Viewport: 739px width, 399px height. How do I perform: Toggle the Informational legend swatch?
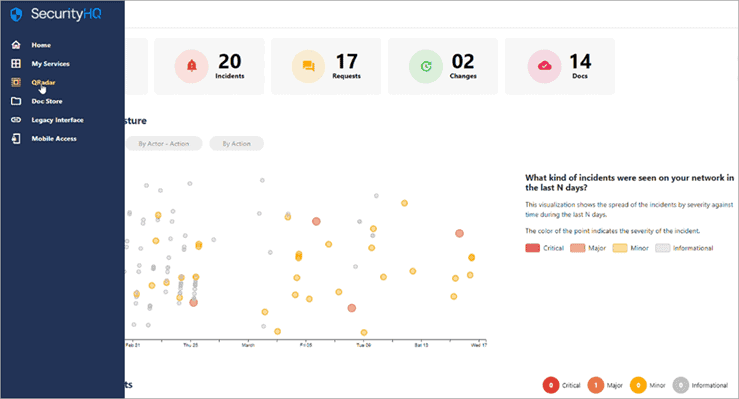pyautogui.click(x=662, y=248)
